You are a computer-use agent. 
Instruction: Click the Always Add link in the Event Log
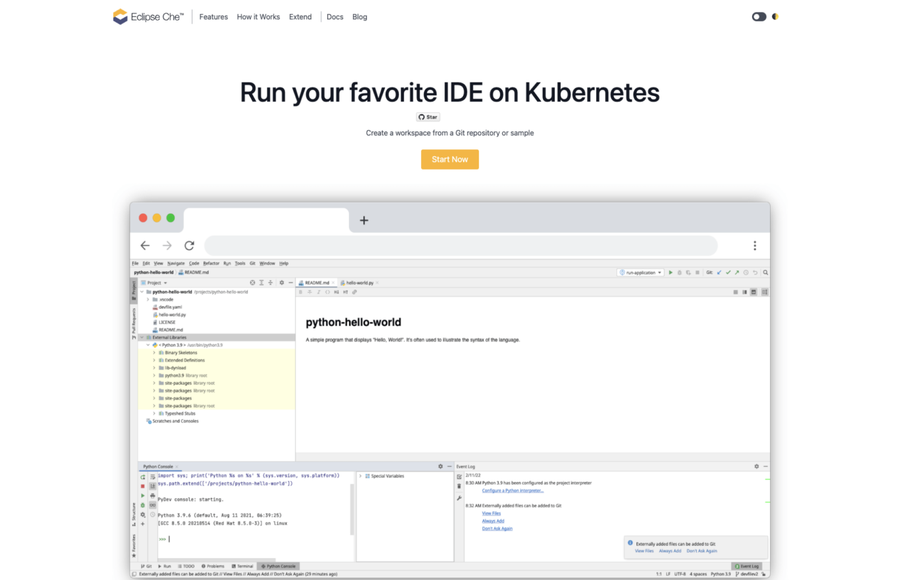pyautogui.click(x=493, y=521)
